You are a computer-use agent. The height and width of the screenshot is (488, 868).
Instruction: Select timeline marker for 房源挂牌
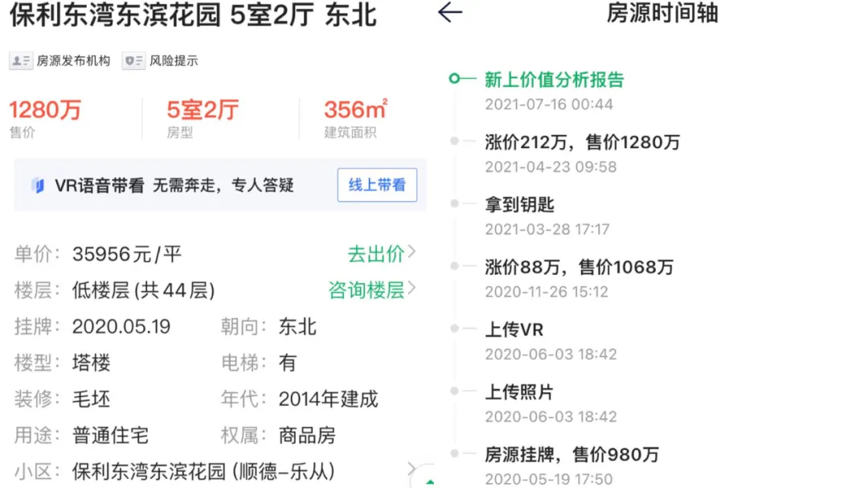click(454, 453)
